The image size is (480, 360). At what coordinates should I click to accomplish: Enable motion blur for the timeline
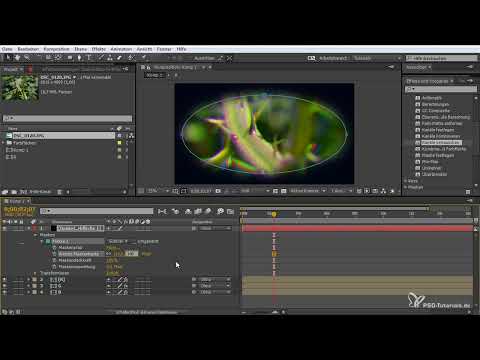[x=208, y=211]
